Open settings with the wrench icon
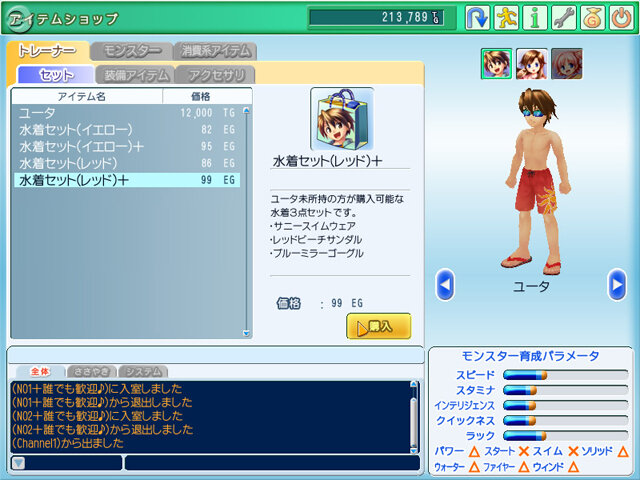 coord(564,18)
